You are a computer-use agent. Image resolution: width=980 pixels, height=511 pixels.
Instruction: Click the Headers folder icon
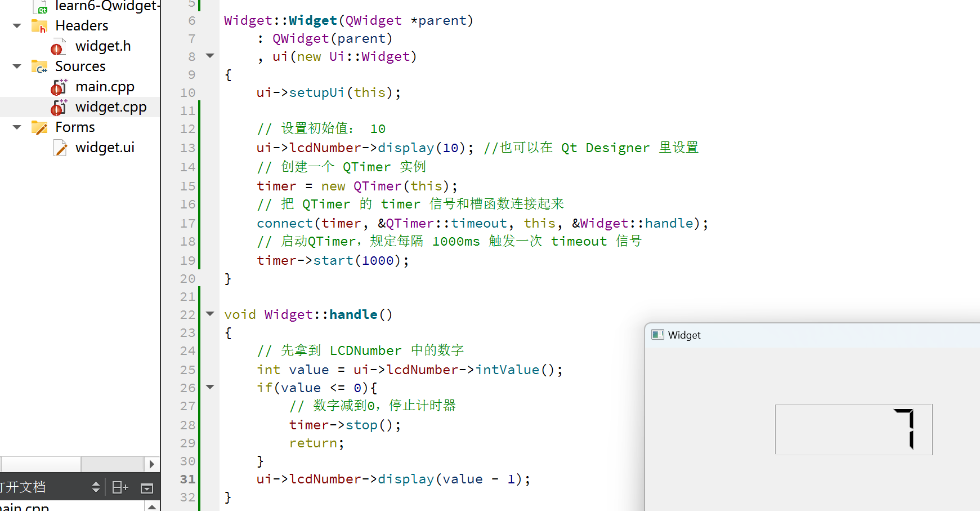[39, 26]
